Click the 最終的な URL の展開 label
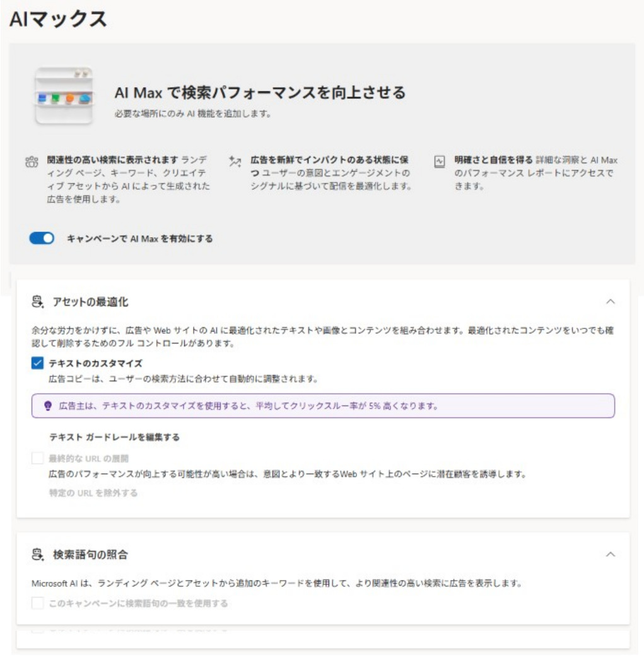Viewport: 644px width, 660px height. click(88, 458)
